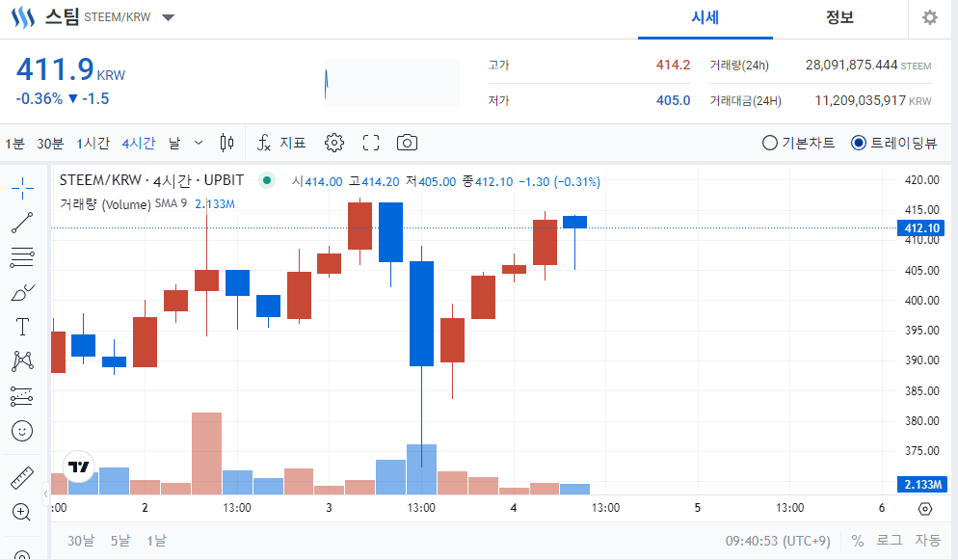Open chart settings gear in toolbar
Viewport: 958px width, 560px height.
pos(334,143)
